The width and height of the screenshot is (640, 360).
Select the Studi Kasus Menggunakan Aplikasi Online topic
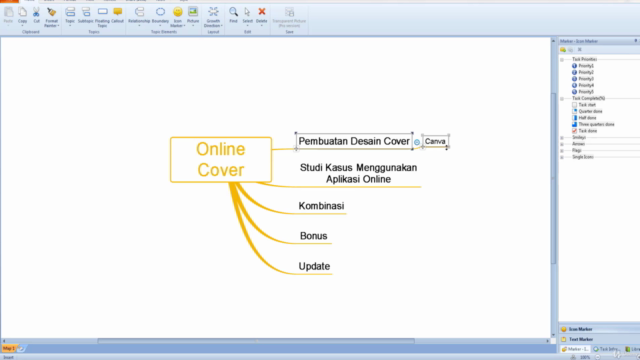[x=358, y=173]
